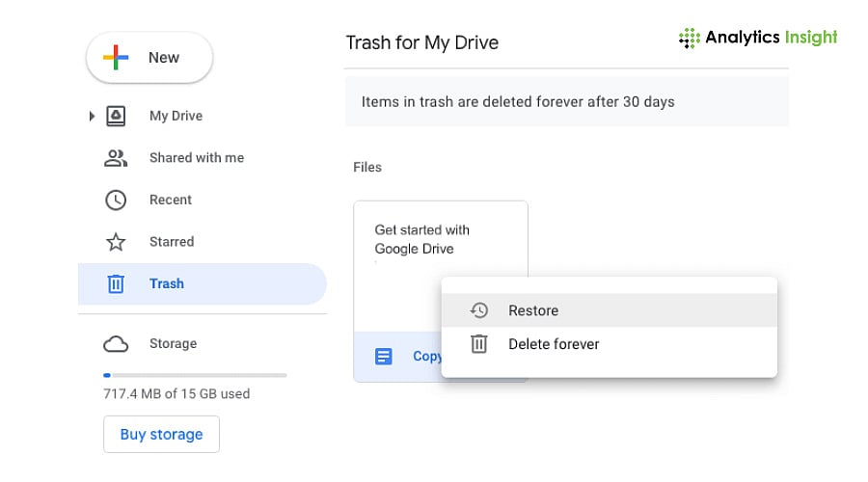This screenshot has height=482, width=868.
Task: Click the Delete forever trash icon
Action: 478,344
